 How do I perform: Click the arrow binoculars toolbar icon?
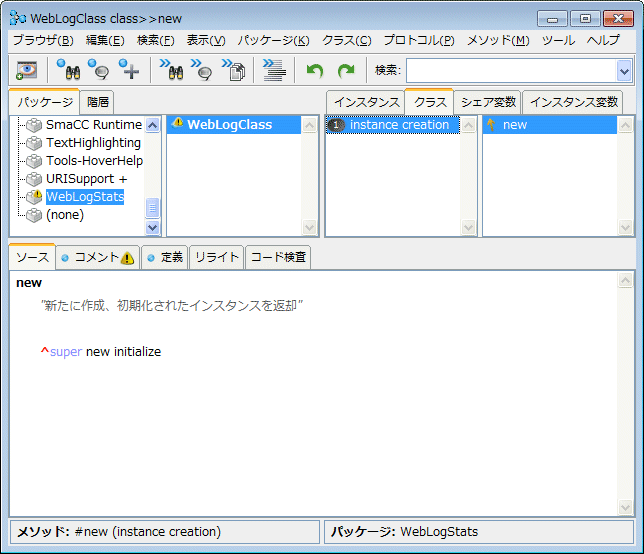[171, 70]
